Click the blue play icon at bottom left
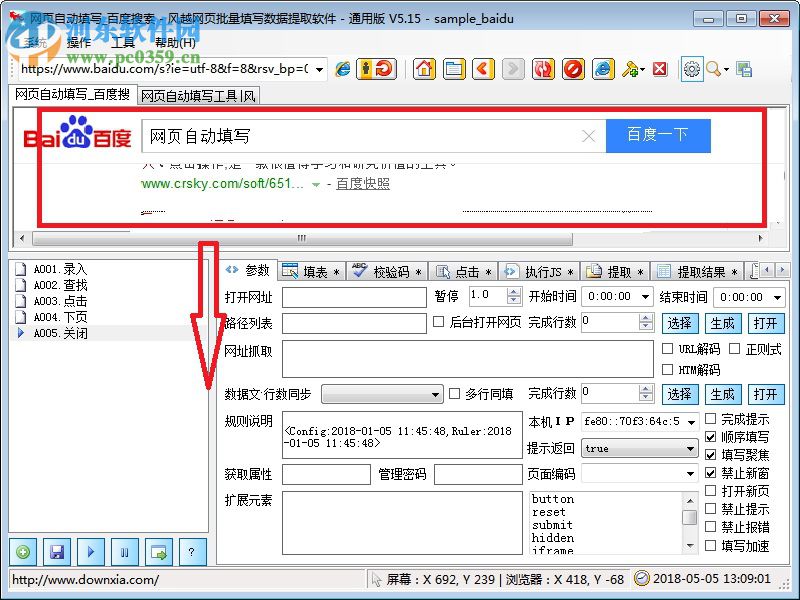Viewport: 800px width, 600px height. (91, 551)
